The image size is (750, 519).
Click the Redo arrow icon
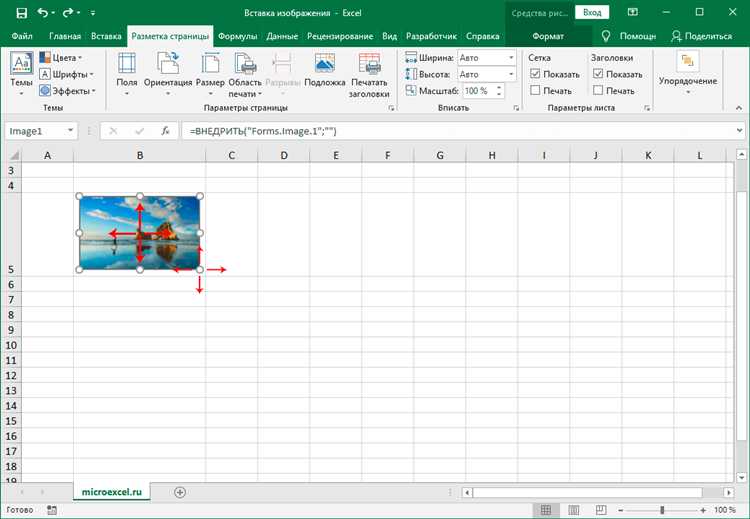(x=67, y=13)
